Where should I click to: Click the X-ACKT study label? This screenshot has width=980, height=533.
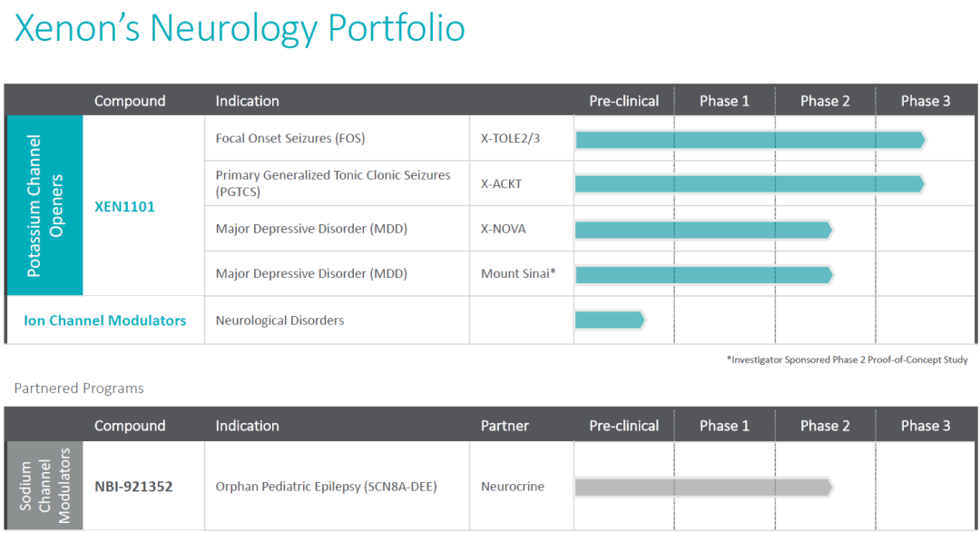click(x=501, y=183)
